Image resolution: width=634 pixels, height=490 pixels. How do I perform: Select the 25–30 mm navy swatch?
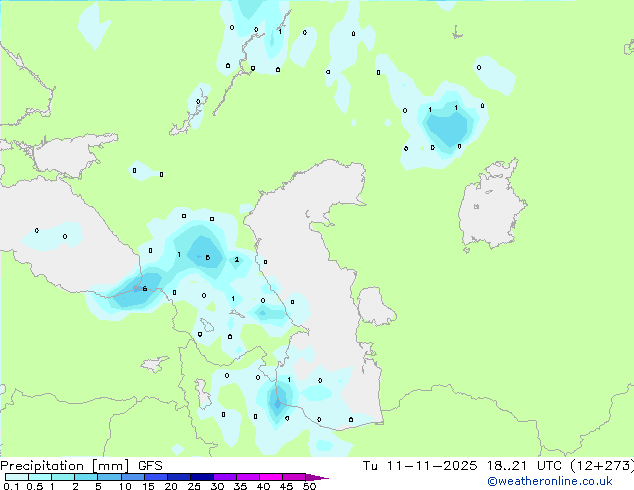click(x=202, y=477)
